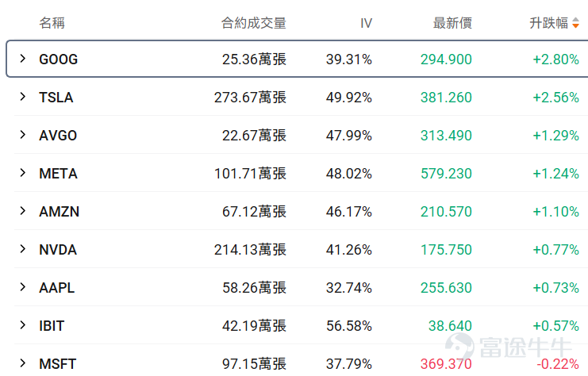Expand the MSFT row chevron

(x=23, y=363)
